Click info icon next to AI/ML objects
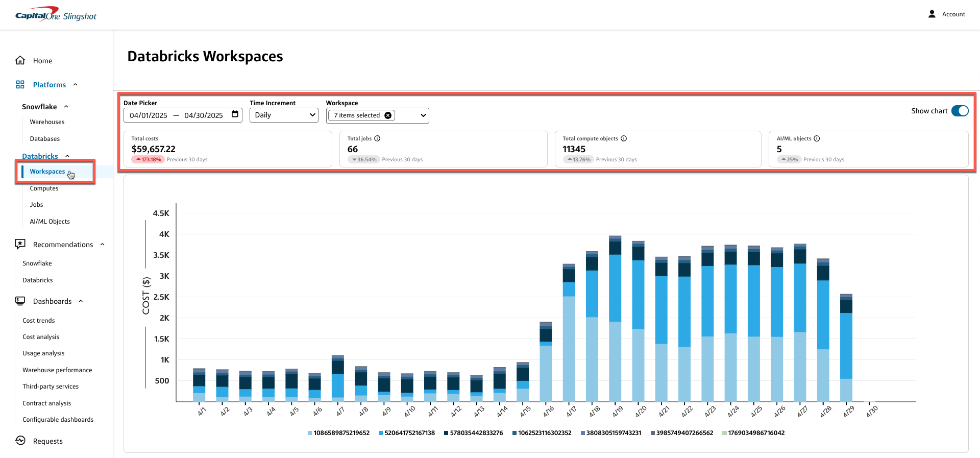This screenshot has width=980, height=458. tap(817, 138)
